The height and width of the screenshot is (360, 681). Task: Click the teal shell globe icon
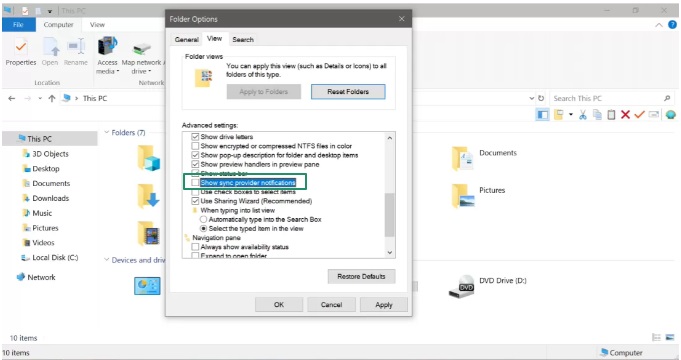coord(671,115)
